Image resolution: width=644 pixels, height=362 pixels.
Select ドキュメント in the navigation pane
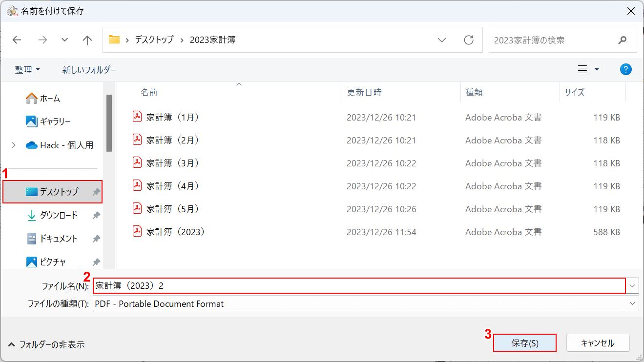click(53, 239)
